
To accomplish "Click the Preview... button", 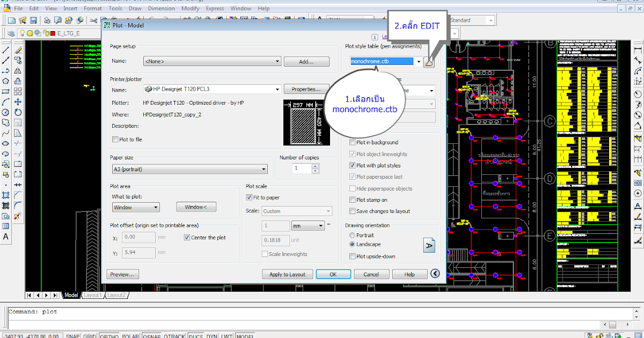I will tap(122, 274).
